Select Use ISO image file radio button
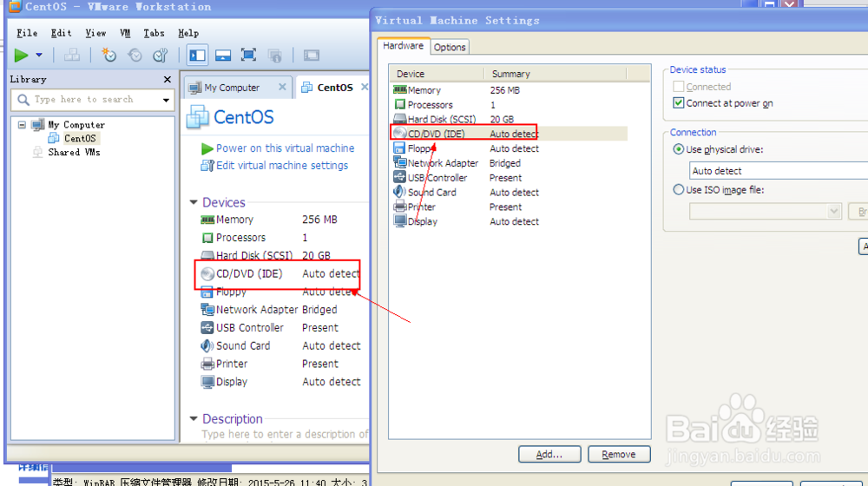This screenshot has width=868, height=486. (678, 190)
